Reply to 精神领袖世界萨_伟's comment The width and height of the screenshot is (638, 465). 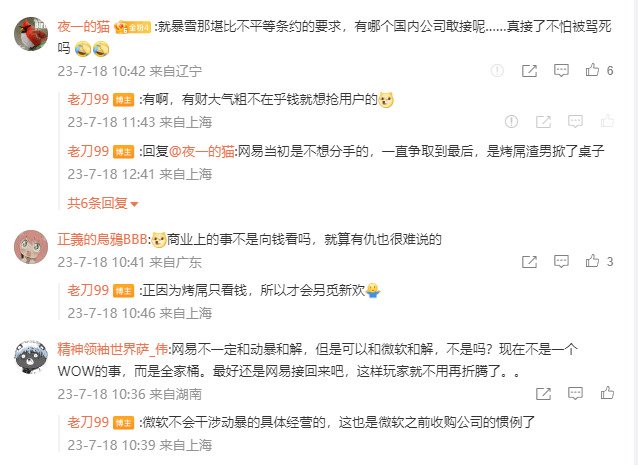click(575, 393)
